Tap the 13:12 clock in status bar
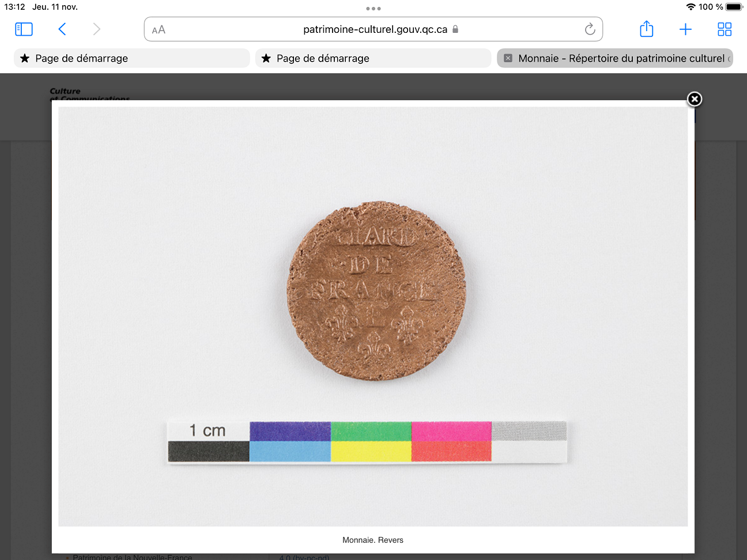 [x=14, y=7]
